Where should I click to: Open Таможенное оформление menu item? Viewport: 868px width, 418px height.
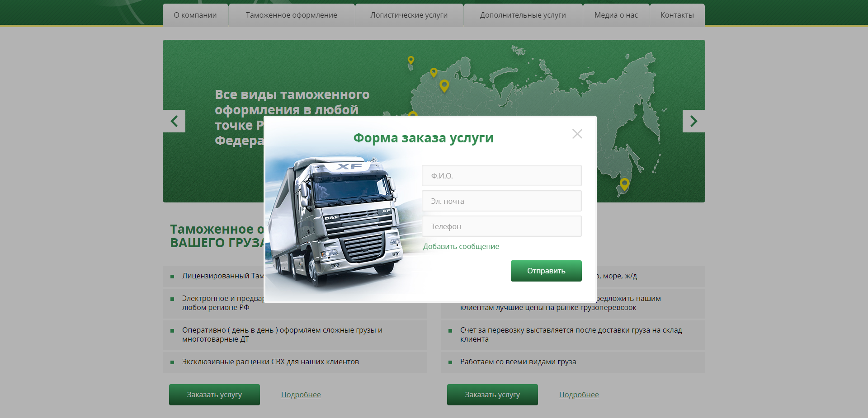[x=292, y=15]
